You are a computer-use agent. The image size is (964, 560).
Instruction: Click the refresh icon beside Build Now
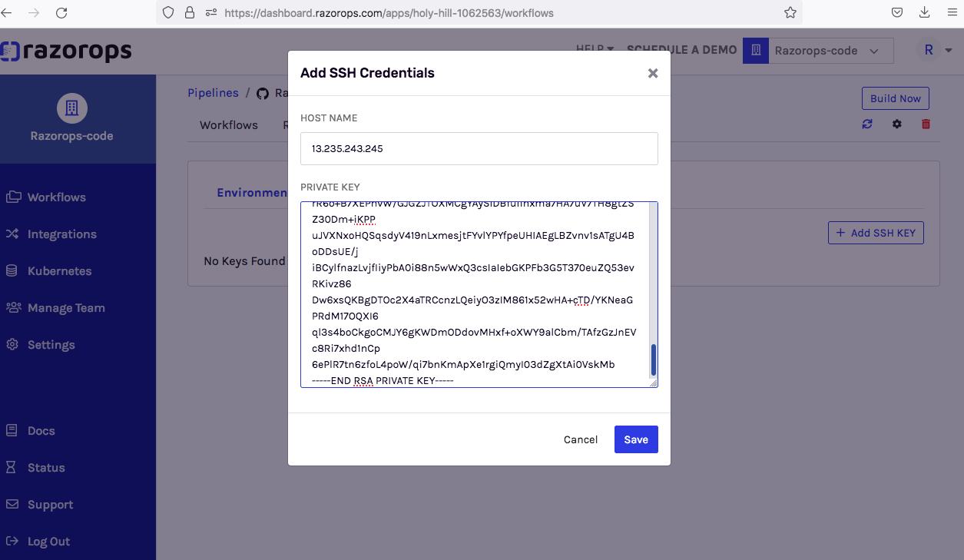(867, 124)
